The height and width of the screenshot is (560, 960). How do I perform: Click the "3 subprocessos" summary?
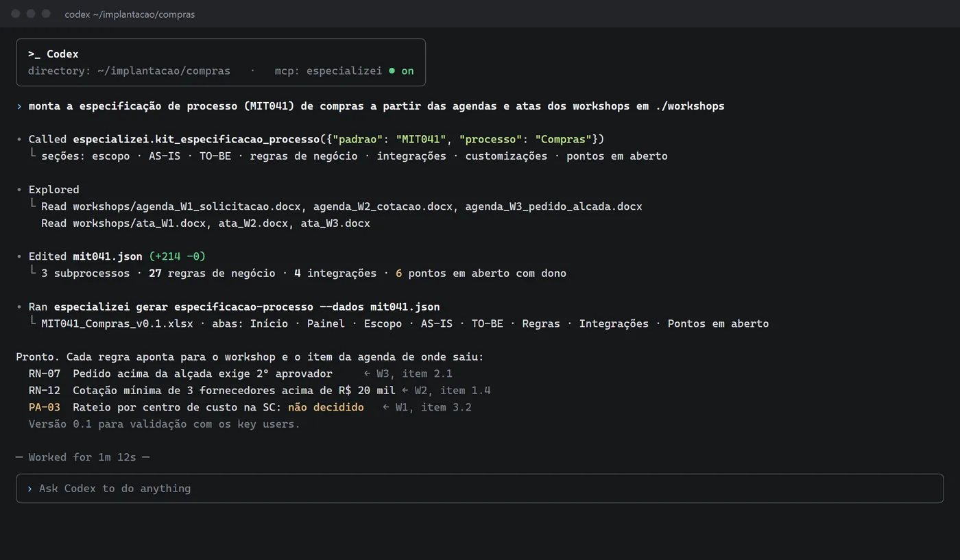pos(85,273)
